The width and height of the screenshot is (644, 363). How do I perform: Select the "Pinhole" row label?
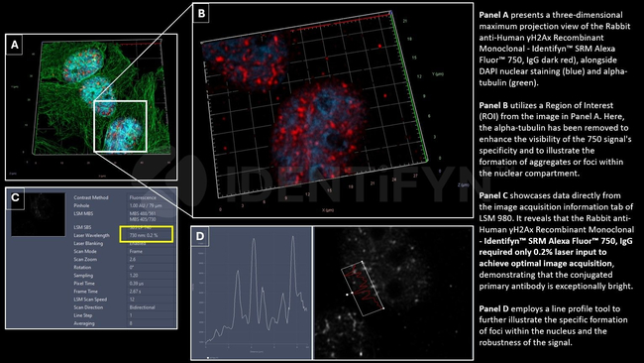[81, 205]
